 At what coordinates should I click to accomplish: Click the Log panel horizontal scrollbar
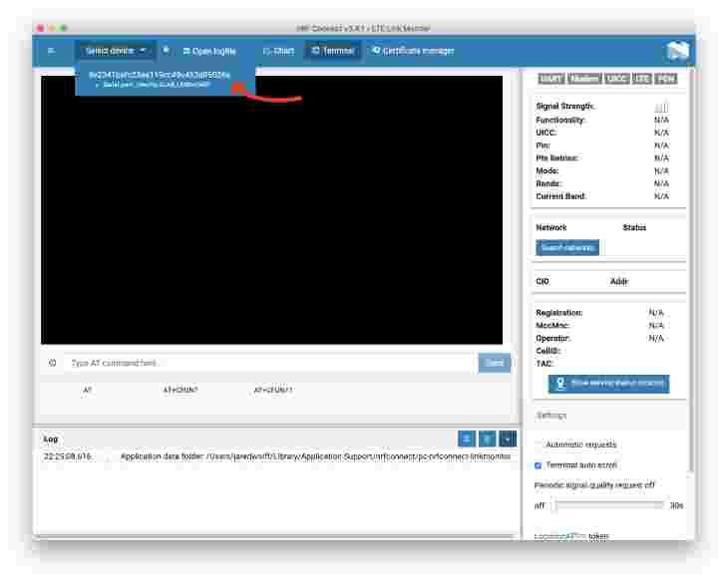276,536
